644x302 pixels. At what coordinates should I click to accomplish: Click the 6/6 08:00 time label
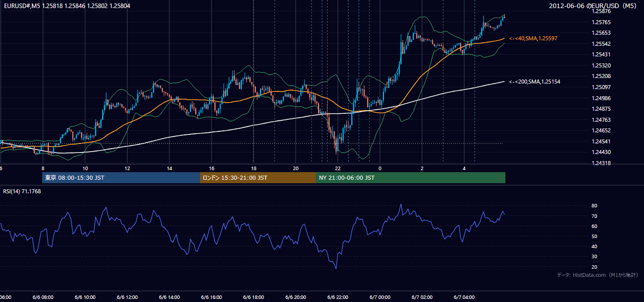[x=43, y=297]
